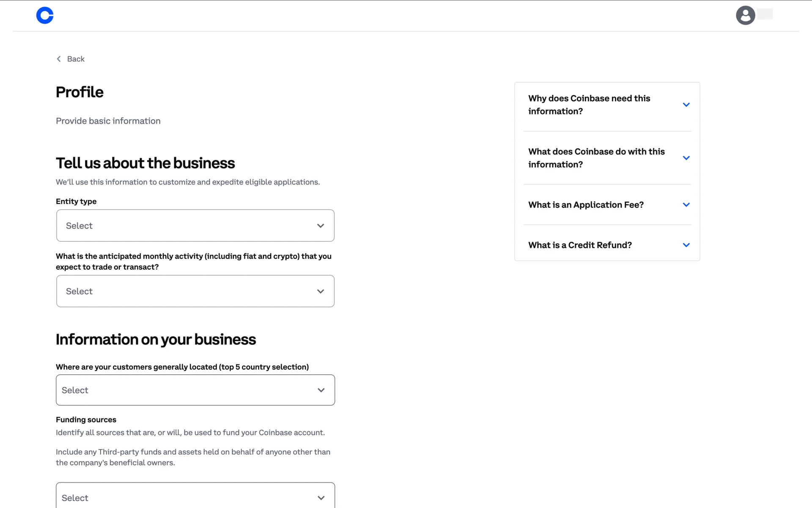Expand "What does Coinbase do with this information?"

coord(596,158)
